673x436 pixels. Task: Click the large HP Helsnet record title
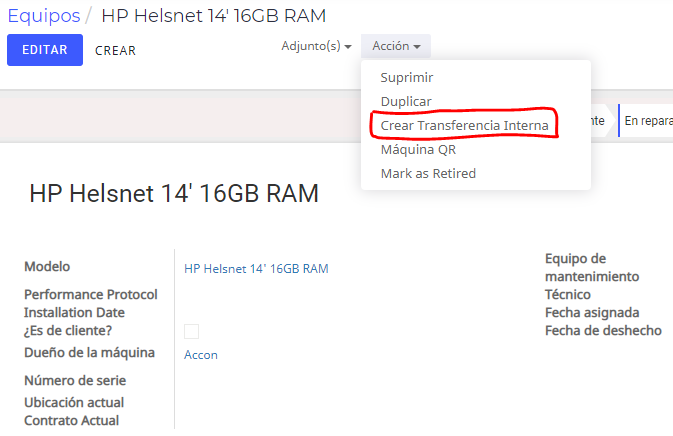point(174,193)
